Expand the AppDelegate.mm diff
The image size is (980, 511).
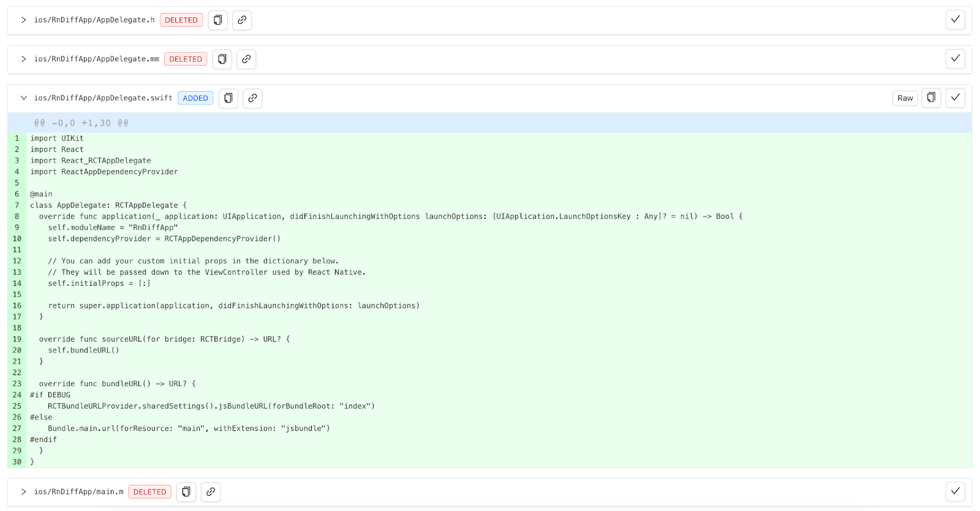click(x=23, y=59)
